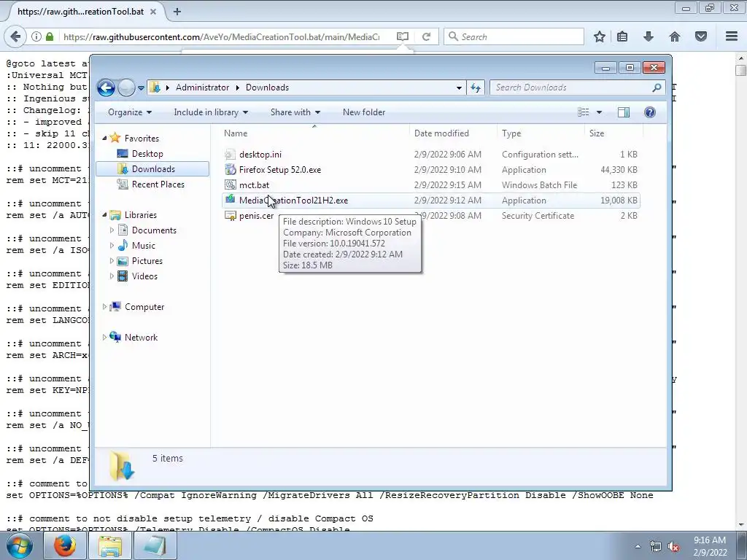747x560 pixels.
Task: Select Downloads in navigation pane
Action: pos(153,169)
